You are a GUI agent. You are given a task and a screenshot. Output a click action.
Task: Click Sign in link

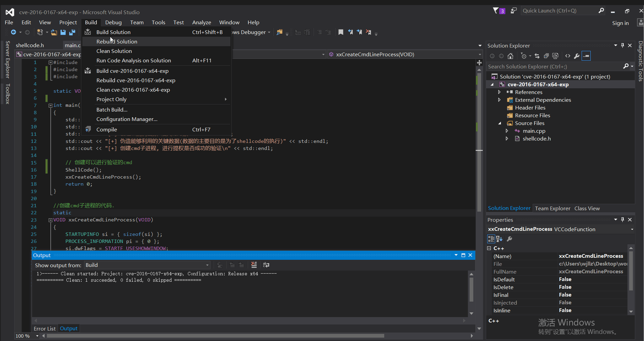tap(620, 23)
